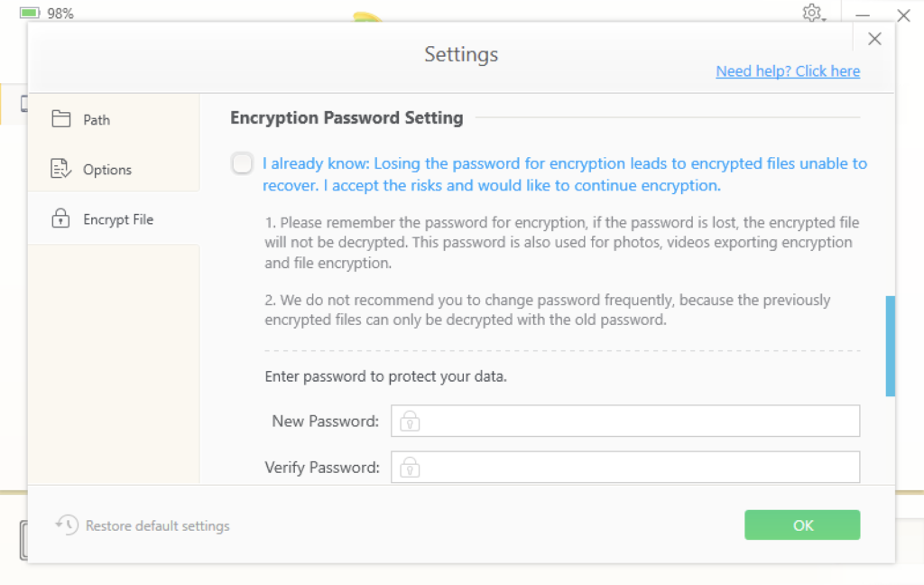Click the lock icon in Verify Password field
This screenshot has width=924, height=585.
point(410,467)
